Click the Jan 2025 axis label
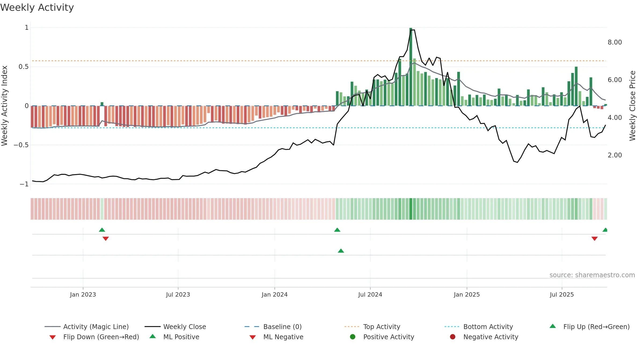644x362 pixels. point(467,294)
